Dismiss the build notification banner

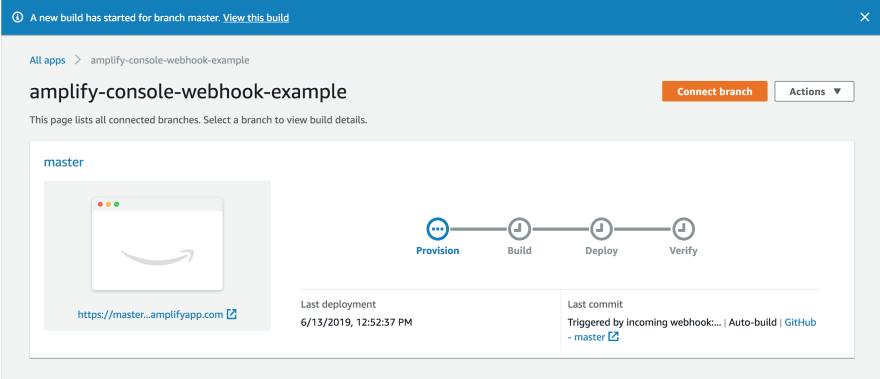865,17
